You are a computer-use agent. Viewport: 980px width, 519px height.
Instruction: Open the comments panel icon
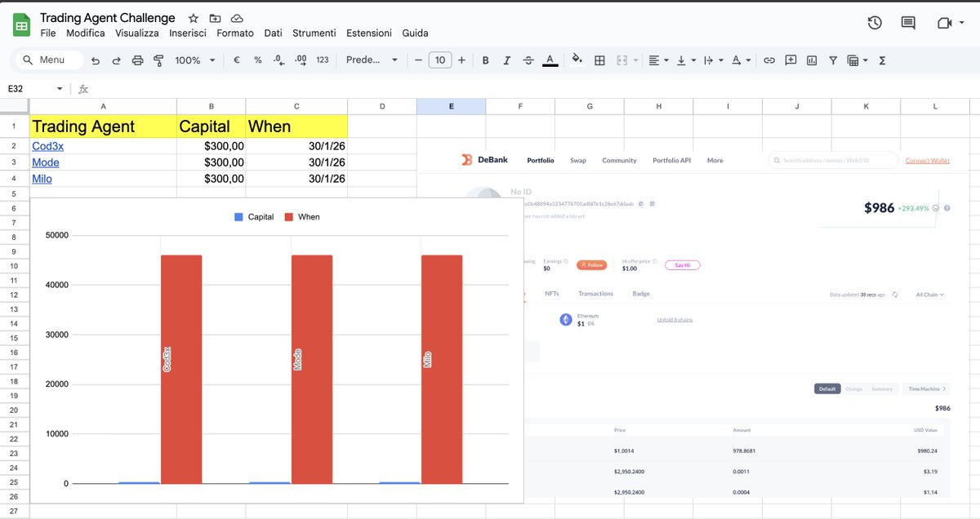(908, 23)
